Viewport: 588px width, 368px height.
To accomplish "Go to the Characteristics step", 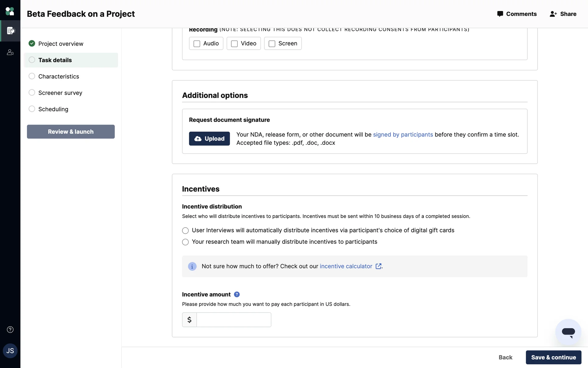I will pyautogui.click(x=58, y=76).
